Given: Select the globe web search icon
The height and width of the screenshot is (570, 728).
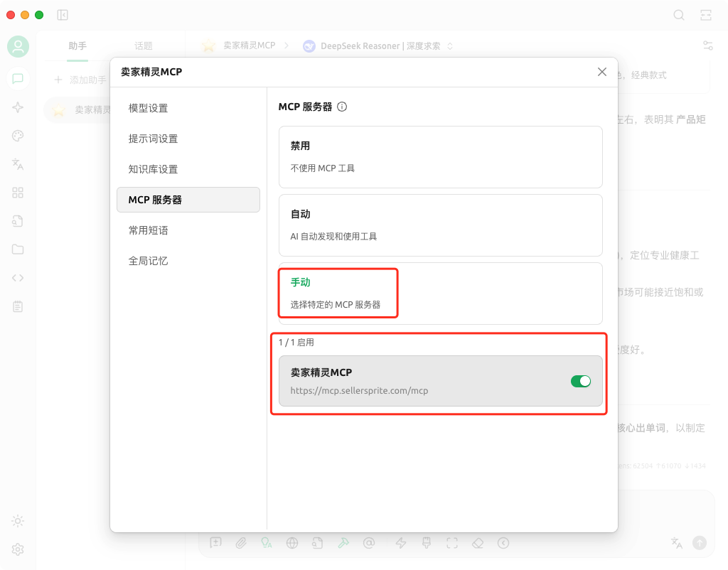Looking at the screenshot, I should 291,542.
